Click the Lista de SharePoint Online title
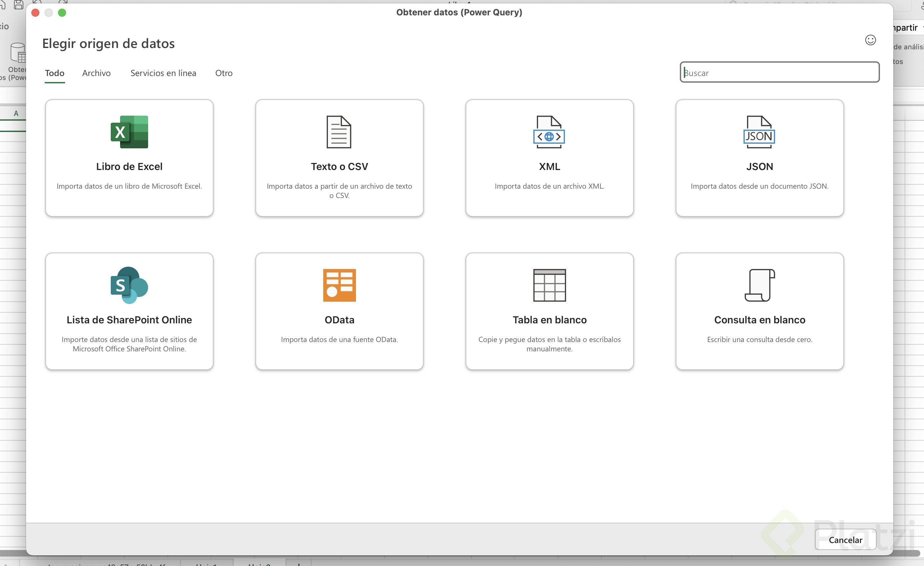This screenshot has height=566, width=924. (x=129, y=320)
